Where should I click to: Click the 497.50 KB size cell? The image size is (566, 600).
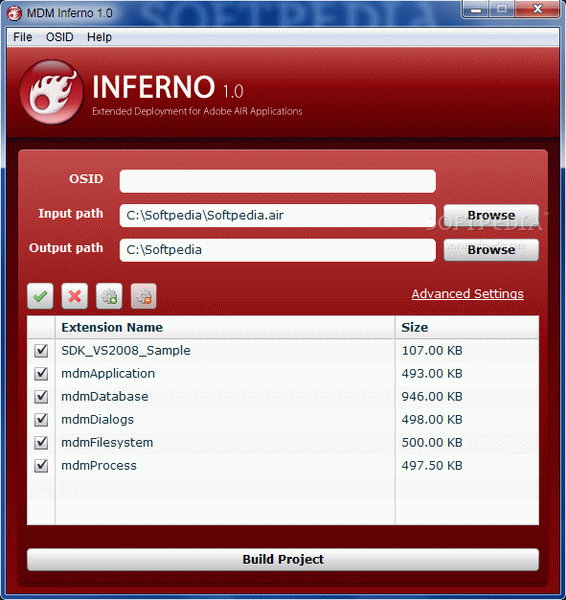pos(432,465)
